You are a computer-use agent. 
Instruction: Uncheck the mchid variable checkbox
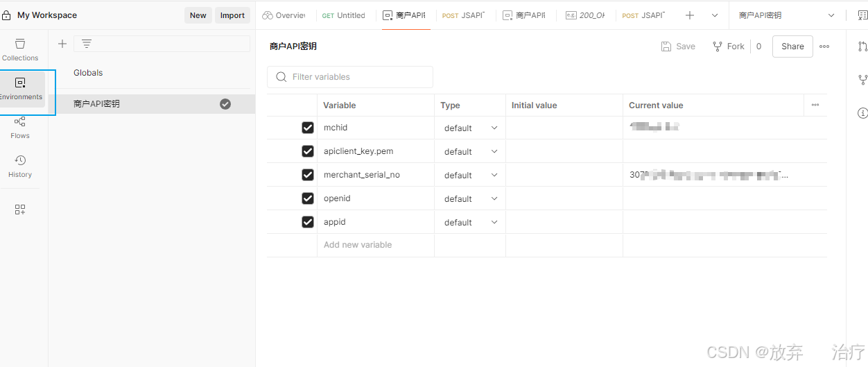pyautogui.click(x=308, y=128)
